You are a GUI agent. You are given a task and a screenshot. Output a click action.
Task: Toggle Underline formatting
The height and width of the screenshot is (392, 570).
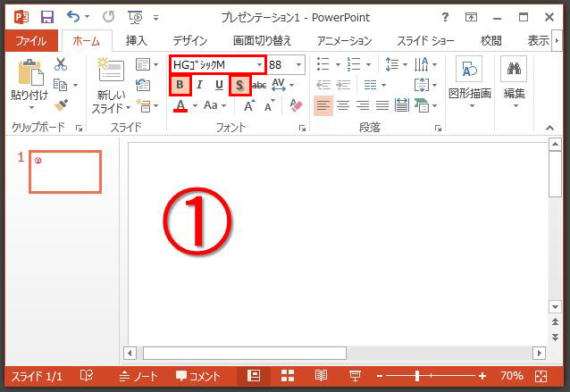pyautogui.click(x=219, y=85)
